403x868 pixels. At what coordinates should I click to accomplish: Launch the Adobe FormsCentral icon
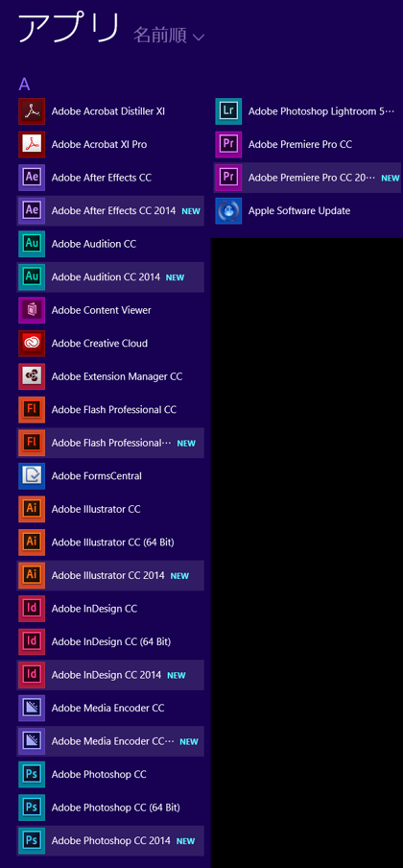(x=32, y=476)
